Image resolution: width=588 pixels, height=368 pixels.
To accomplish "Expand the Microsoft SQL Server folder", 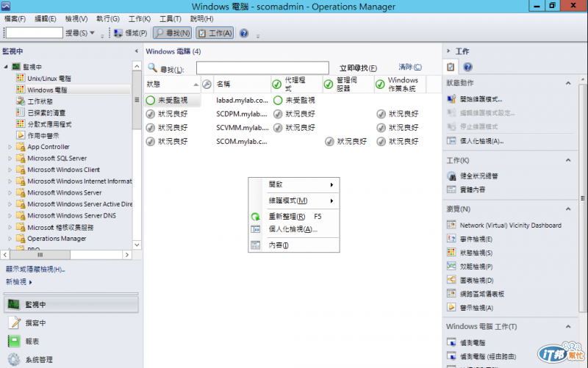I will [x=10, y=158].
